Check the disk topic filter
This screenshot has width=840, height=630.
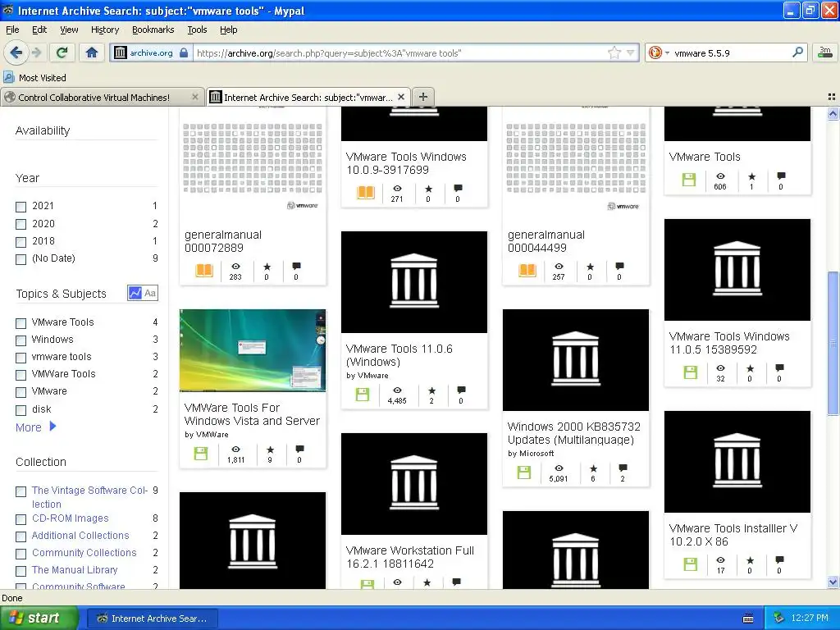[x=21, y=410]
